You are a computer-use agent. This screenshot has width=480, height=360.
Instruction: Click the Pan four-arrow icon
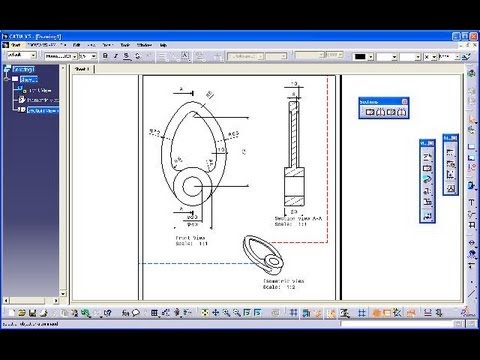coord(216,313)
